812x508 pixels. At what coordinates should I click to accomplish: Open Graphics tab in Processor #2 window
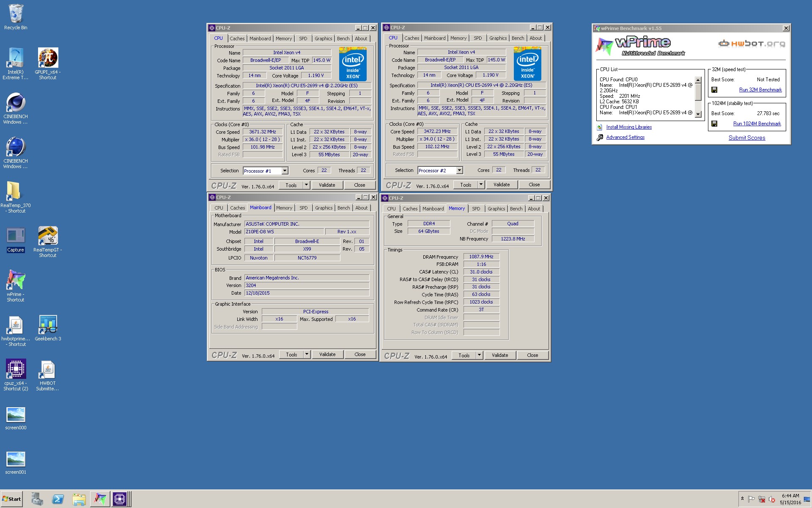point(498,38)
